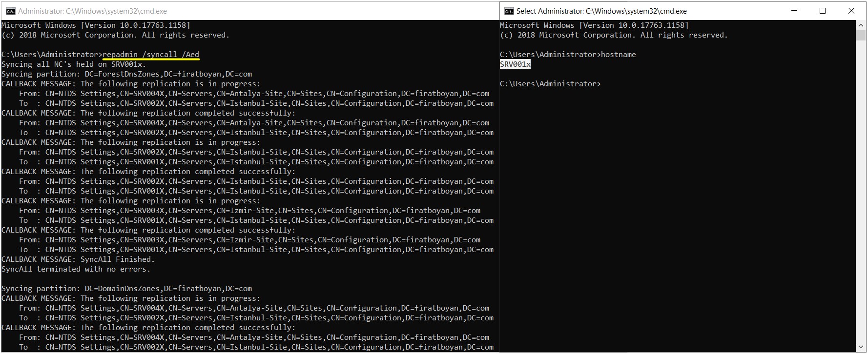The image size is (868, 354).
Task: Click the underlined 'repadmin /syncall /Aed' command
Action: pyautogui.click(x=151, y=55)
